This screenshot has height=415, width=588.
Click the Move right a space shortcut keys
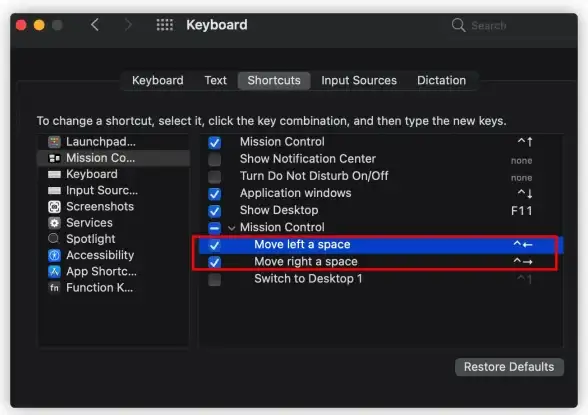click(x=523, y=261)
